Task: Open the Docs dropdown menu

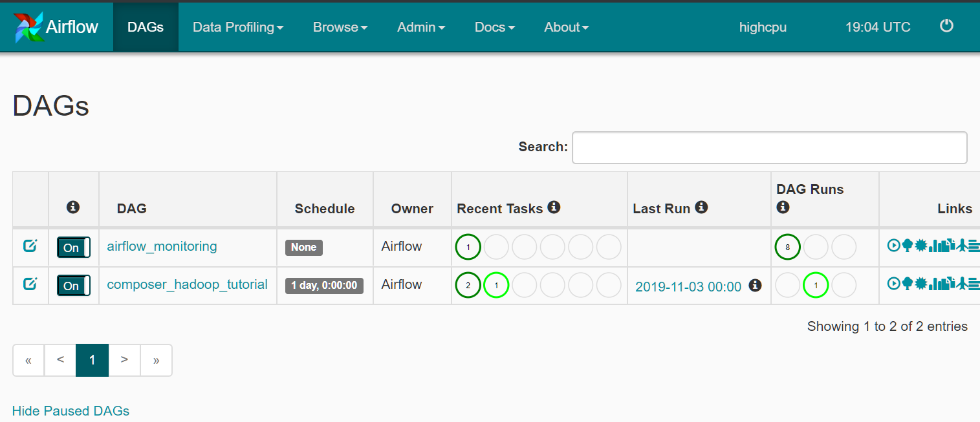Action: tap(495, 27)
